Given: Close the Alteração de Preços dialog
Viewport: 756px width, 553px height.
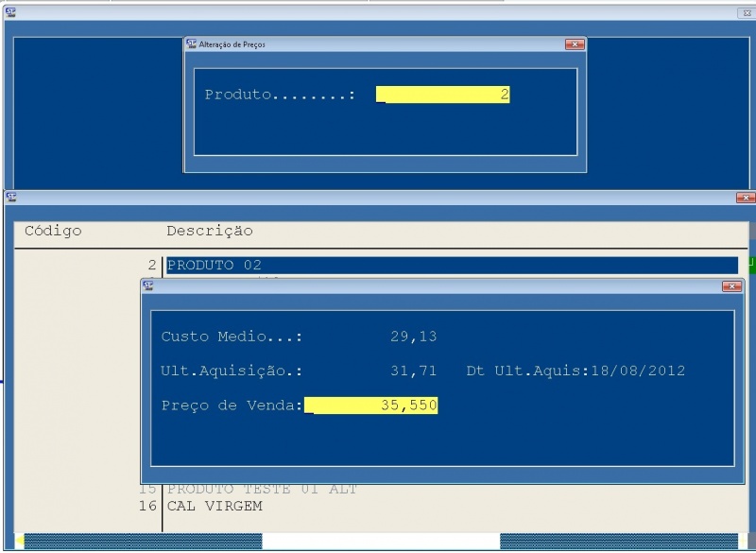Looking at the screenshot, I should [576, 43].
